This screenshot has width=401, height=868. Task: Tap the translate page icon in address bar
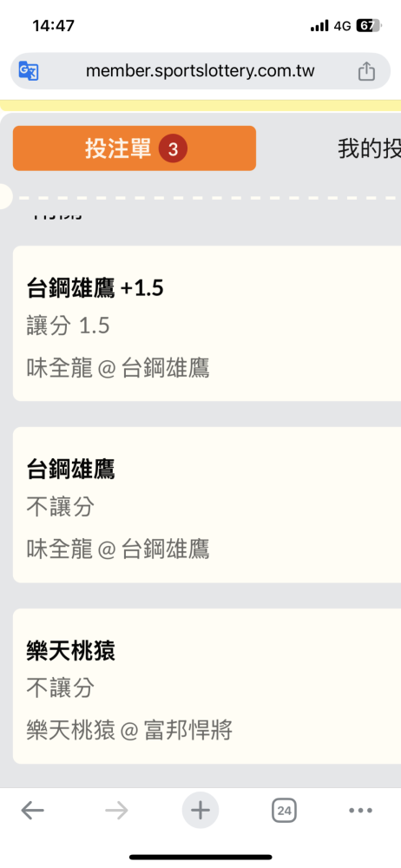click(x=29, y=71)
